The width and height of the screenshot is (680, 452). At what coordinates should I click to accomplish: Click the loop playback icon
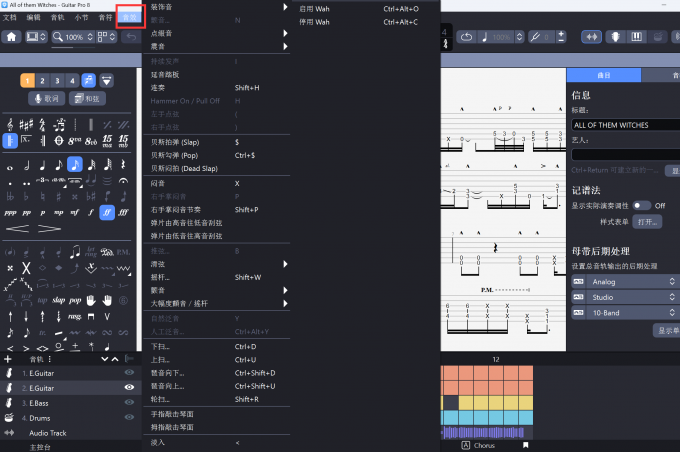pos(467,37)
